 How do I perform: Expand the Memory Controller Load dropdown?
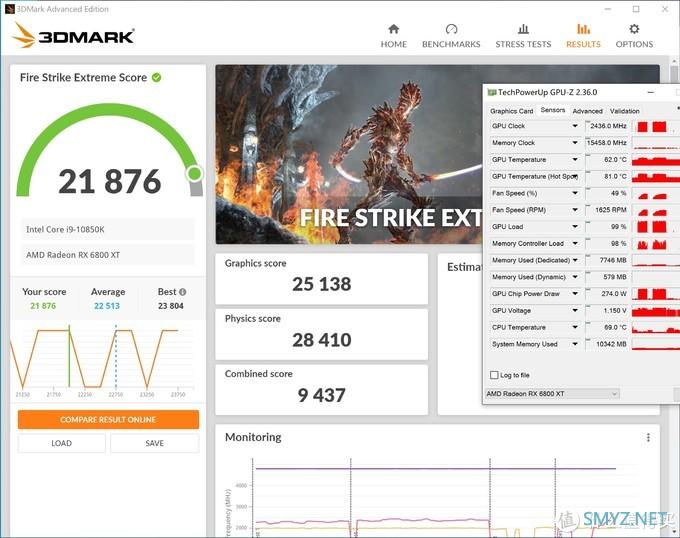(x=575, y=244)
